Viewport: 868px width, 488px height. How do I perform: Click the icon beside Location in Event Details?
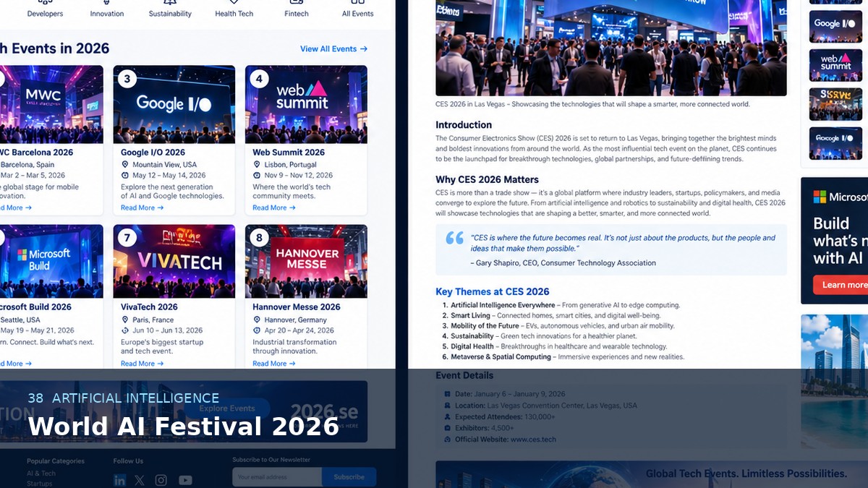tap(447, 406)
